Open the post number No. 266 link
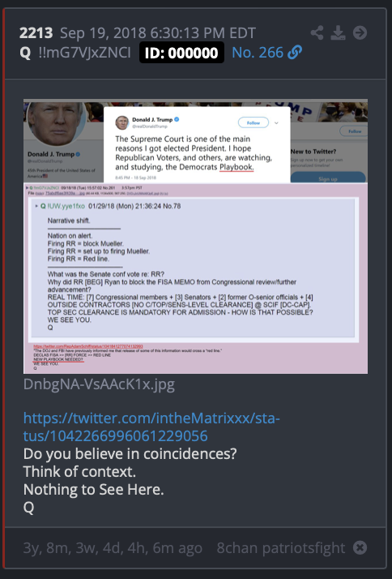Screen dimensions: 392x579 258,53
